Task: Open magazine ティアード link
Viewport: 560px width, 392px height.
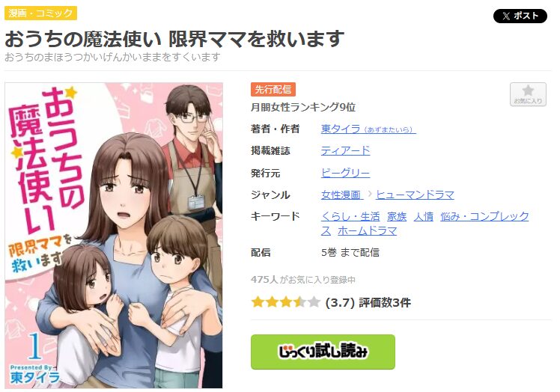Action: 345,150
